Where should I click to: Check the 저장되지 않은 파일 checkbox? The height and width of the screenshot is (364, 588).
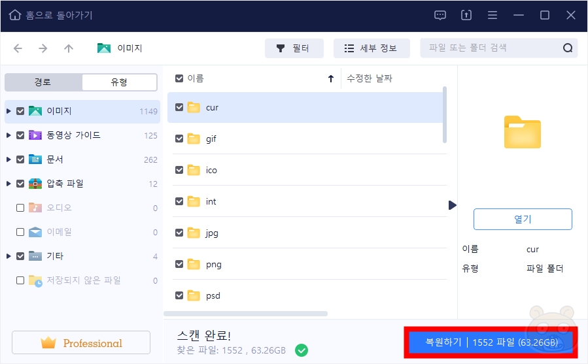pos(20,281)
